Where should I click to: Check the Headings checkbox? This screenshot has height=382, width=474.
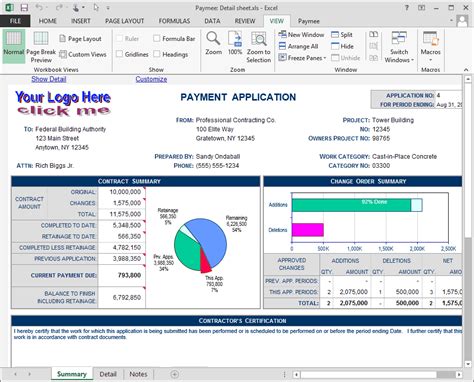pyautogui.click(x=157, y=54)
